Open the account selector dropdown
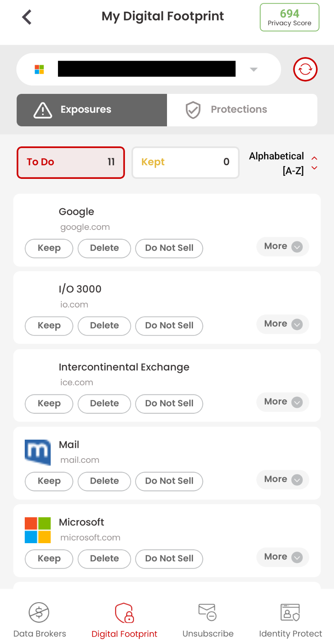 point(253,70)
